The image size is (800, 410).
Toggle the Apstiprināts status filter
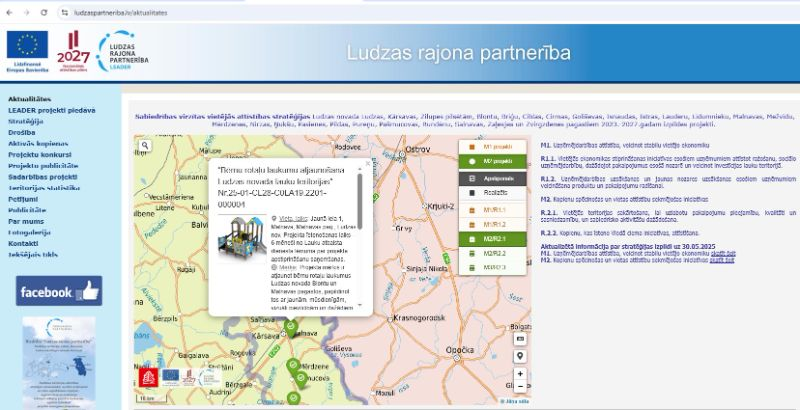(495, 178)
